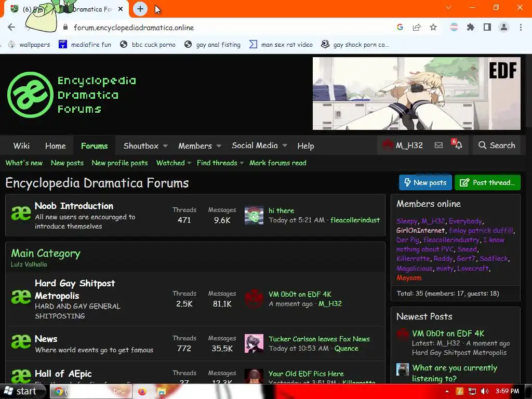Open 'Your Old EDF Pics Here' thread
Screen dimensions: 532x399
[306, 374]
